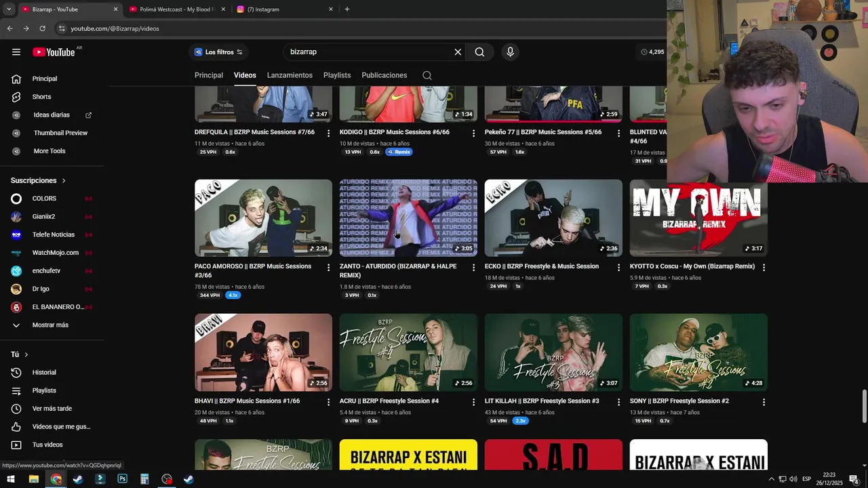The image size is (868, 488).
Task: Play the ECKO Freestyle & Music Session thumbnail
Action: click(x=553, y=218)
